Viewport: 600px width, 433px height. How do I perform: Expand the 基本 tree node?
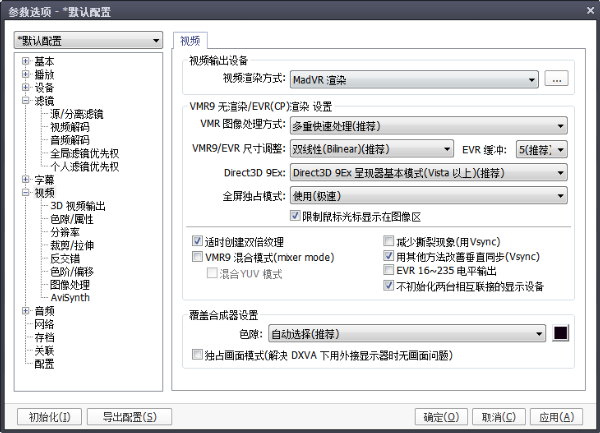click(x=25, y=62)
